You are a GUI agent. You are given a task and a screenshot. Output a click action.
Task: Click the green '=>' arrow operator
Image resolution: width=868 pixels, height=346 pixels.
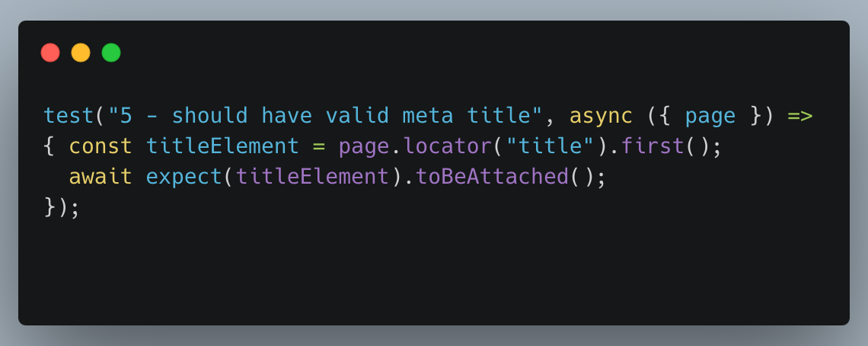(x=800, y=117)
